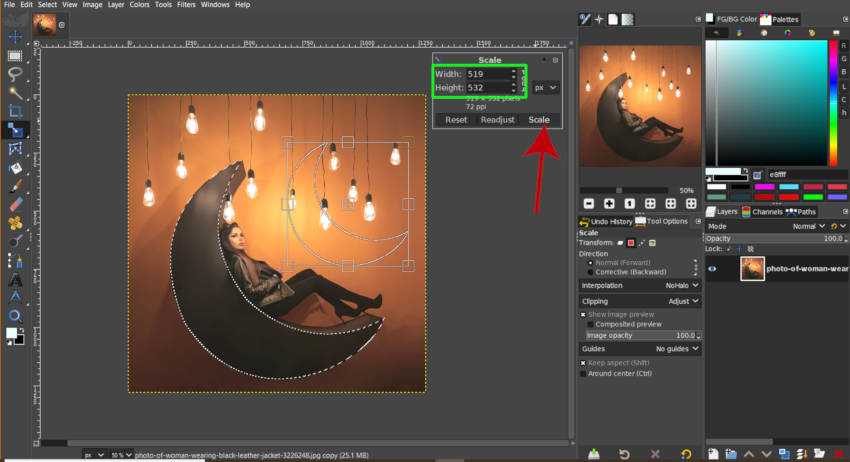
Task: Open the px unit dropdown in Scale dialog
Action: [546, 88]
